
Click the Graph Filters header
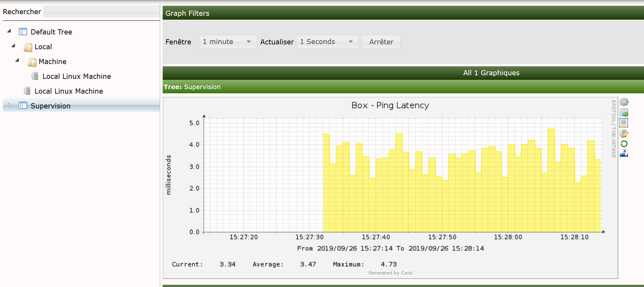(403, 13)
